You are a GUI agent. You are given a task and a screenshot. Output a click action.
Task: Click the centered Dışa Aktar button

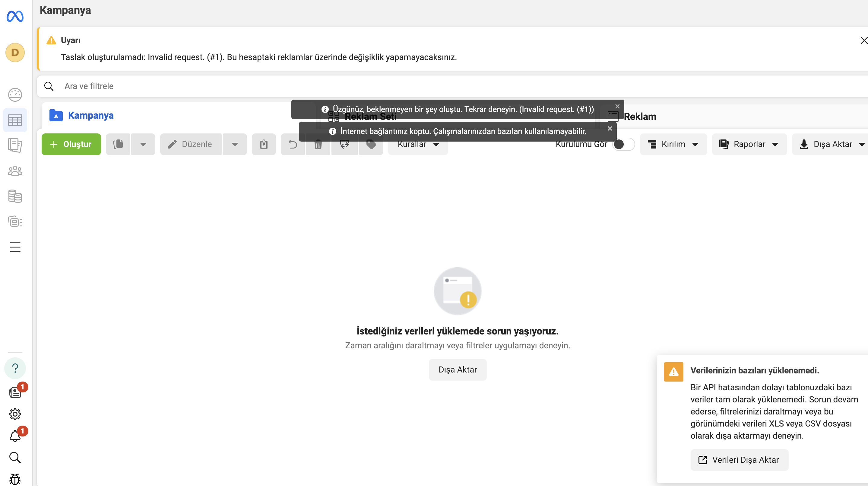(458, 370)
